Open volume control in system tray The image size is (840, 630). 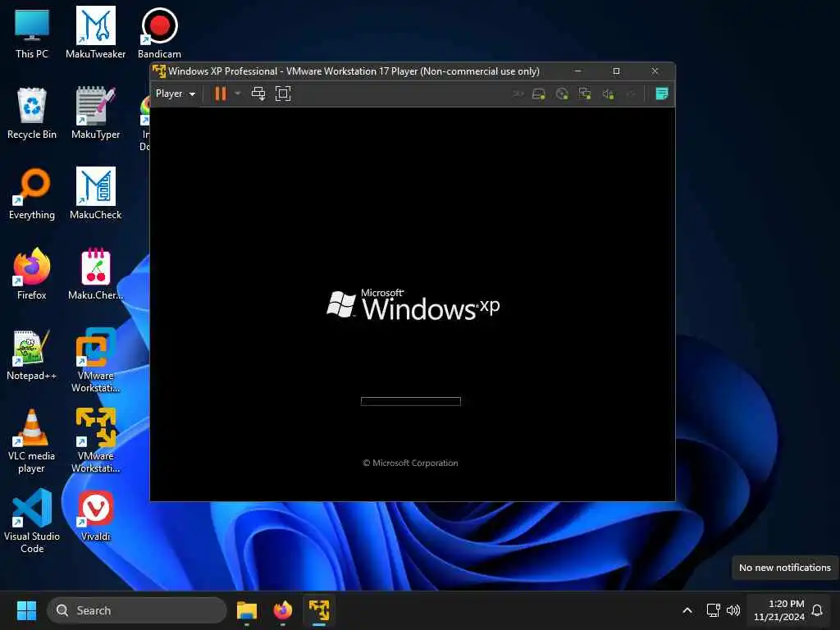733,610
